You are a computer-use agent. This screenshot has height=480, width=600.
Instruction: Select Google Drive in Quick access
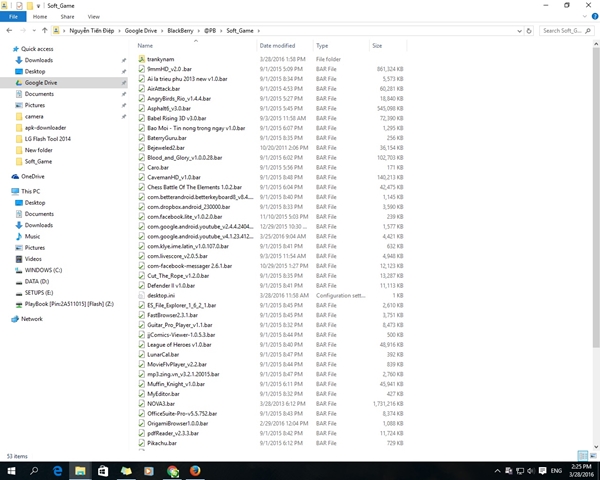tap(41, 83)
